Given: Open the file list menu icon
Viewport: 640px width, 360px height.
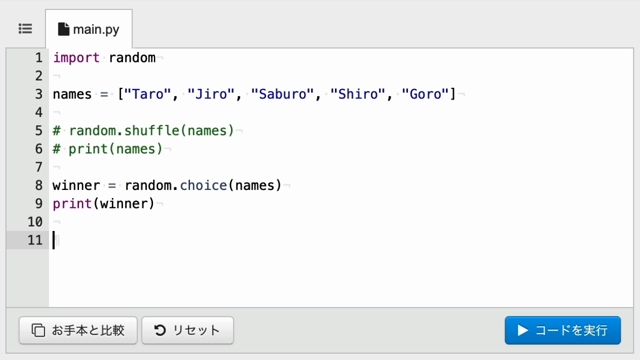Looking at the screenshot, I should (x=25, y=29).
